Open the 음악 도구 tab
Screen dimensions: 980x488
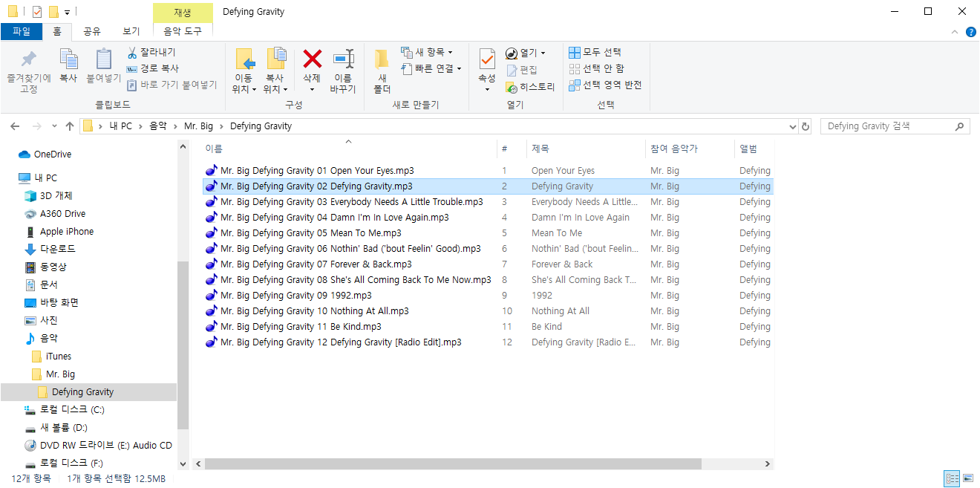coord(183,31)
